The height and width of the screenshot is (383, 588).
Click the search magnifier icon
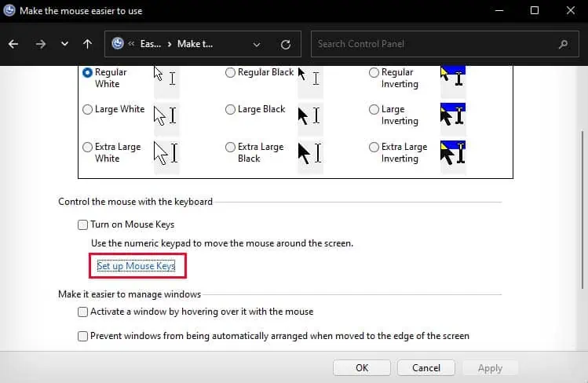pos(563,45)
